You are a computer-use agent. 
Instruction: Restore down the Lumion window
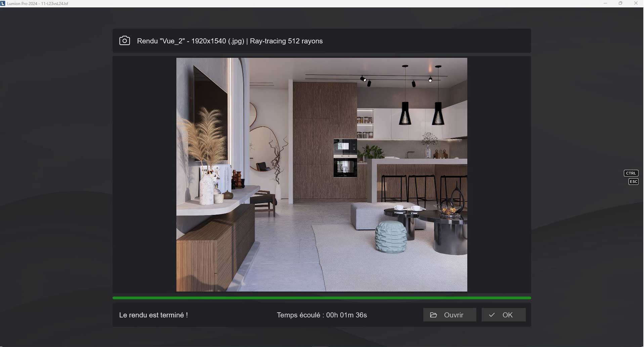[620, 3]
